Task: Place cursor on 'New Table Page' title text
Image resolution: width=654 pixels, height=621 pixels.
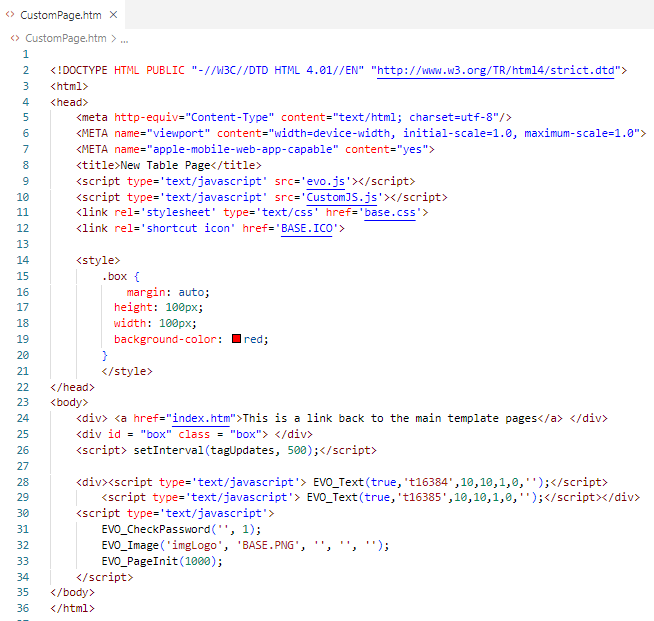Action: tap(166, 166)
